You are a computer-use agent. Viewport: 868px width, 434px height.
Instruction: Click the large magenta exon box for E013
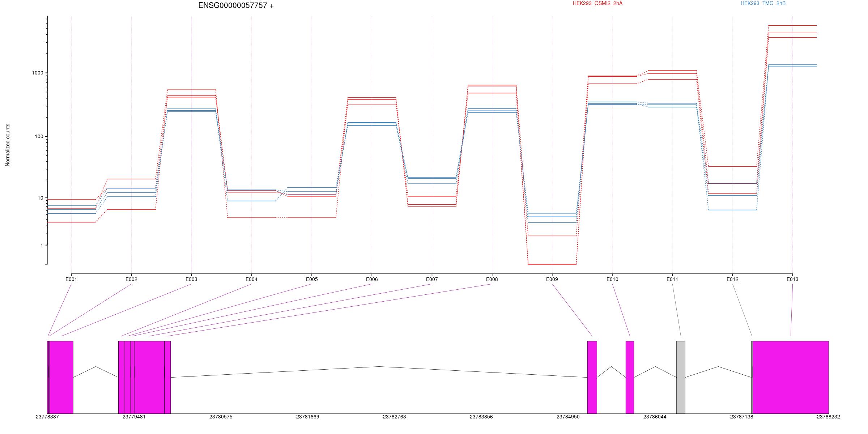[791, 377]
